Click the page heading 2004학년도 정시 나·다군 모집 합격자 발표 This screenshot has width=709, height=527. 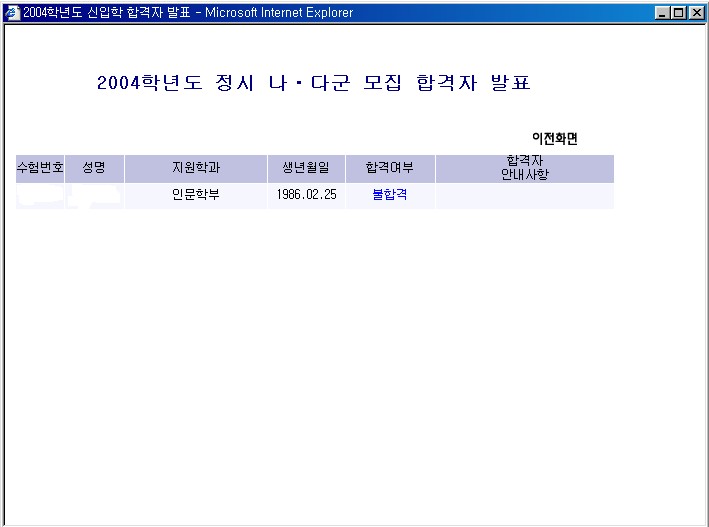tap(313, 83)
